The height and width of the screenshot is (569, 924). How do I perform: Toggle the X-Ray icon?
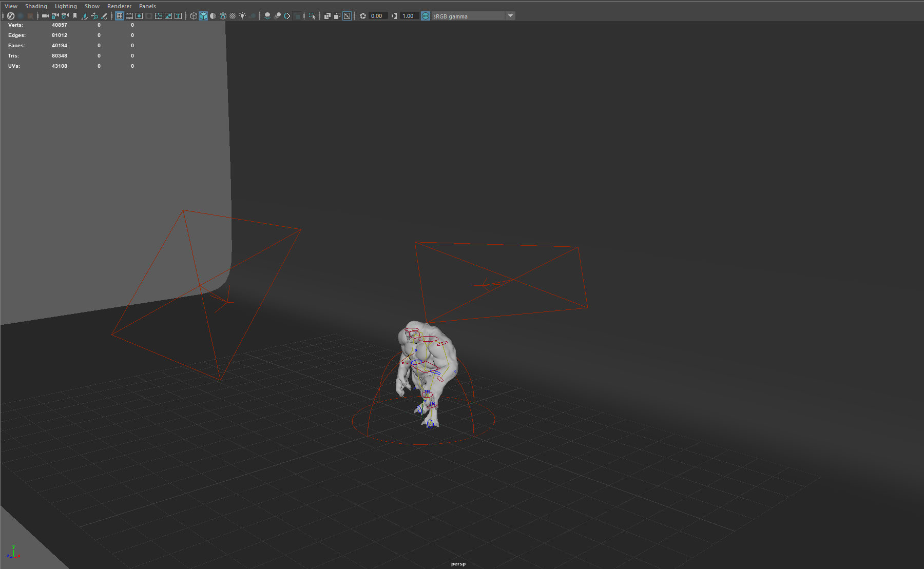(328, 16)
